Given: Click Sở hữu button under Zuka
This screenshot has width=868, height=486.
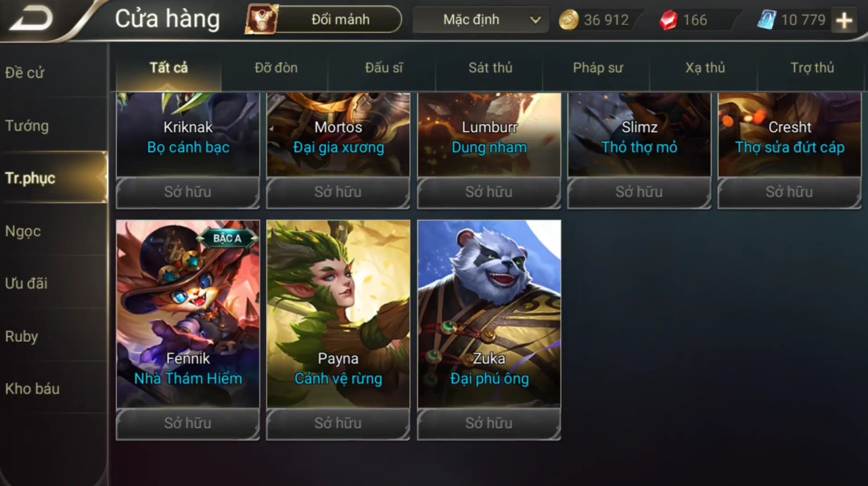Looking at the screenshot, I should (x=489, y=424).
